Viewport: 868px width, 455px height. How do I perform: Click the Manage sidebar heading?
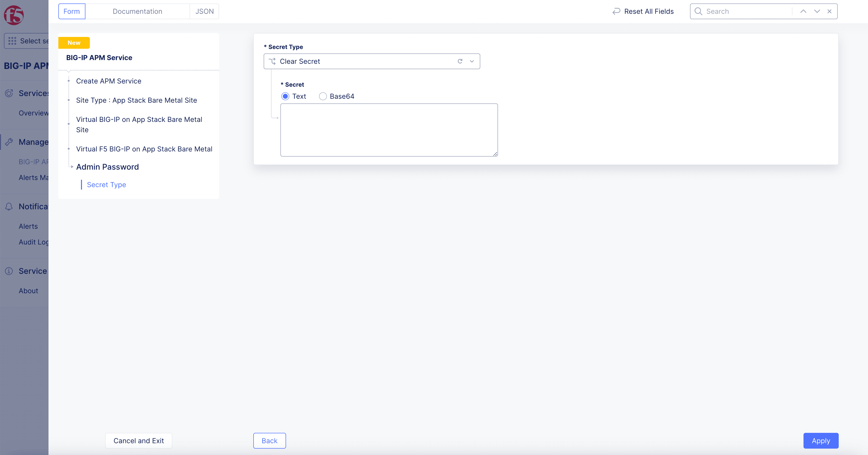(34, 142)
